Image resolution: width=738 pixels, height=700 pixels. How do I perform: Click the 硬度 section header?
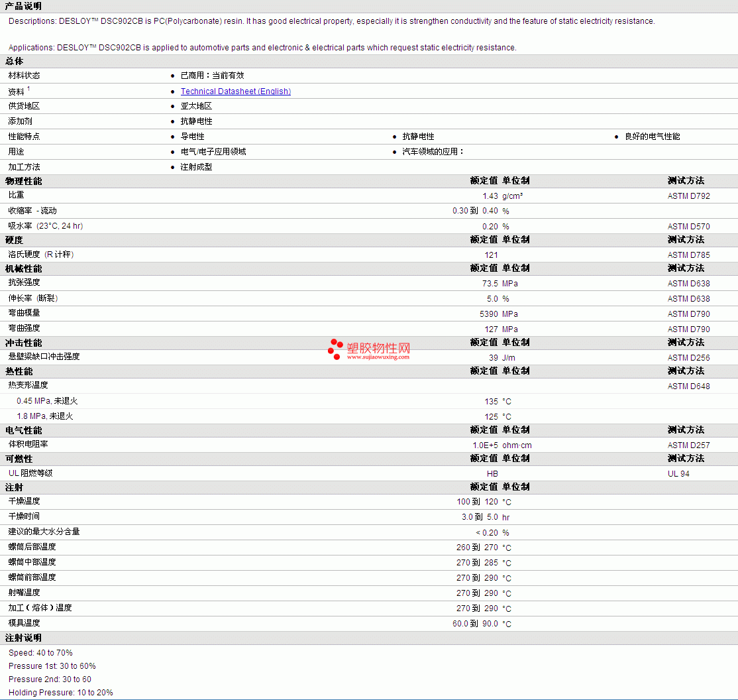coord(14,240)
